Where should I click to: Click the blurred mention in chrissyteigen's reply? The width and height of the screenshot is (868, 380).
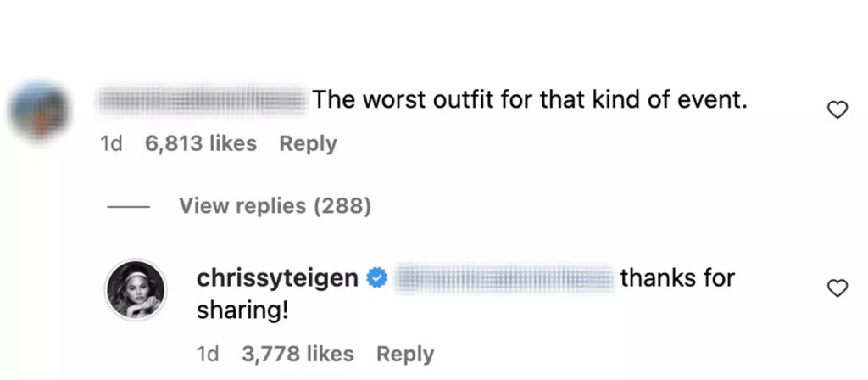pos(506,278)
